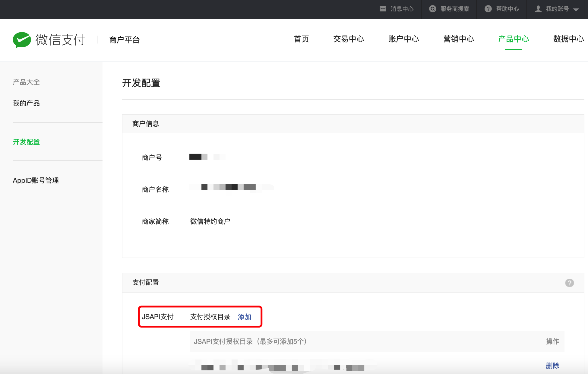
Task: Click 添加 link next to 支付授权目录
Action: point(245,317)
